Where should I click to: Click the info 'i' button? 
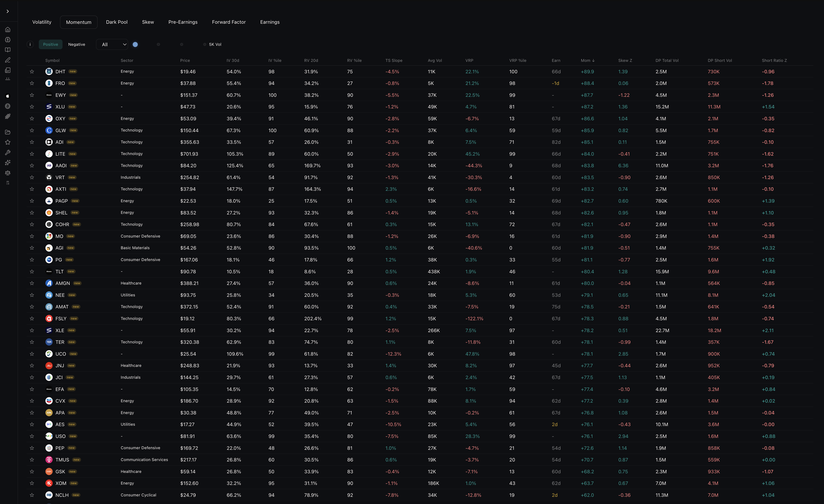pyautogui.click(x=30, y=44)
